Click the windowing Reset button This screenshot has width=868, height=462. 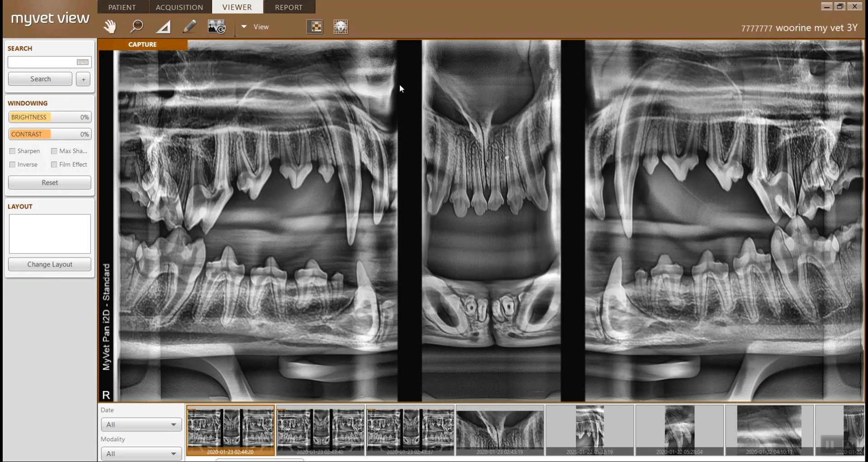[50, 183]
